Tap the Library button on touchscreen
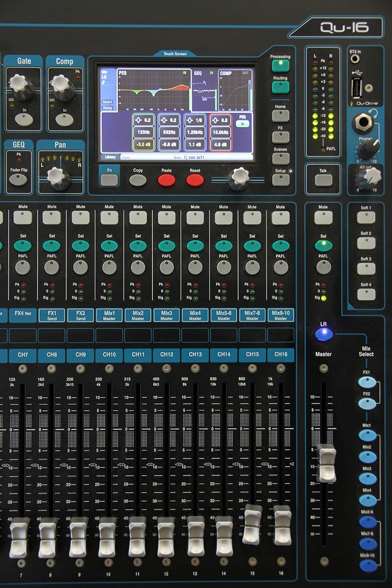Screen dimensions: 392x588 [110, 157]
